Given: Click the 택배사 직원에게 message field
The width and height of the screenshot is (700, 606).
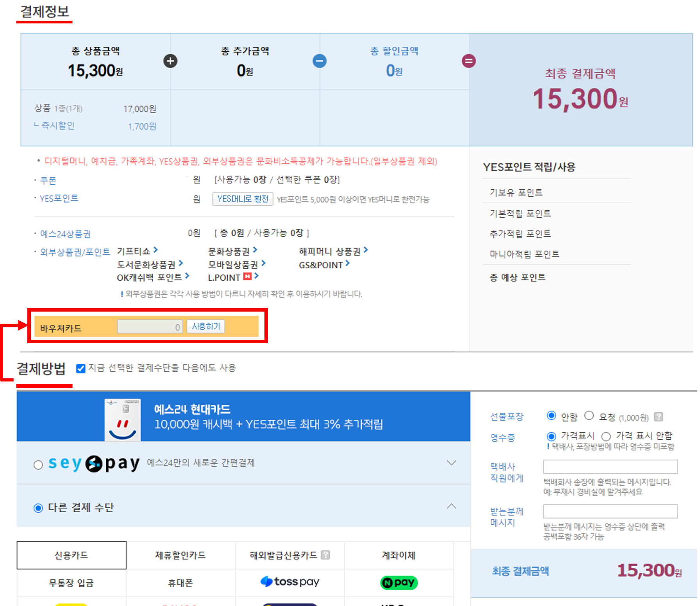Looking at the screenshot, I should 610,467.
